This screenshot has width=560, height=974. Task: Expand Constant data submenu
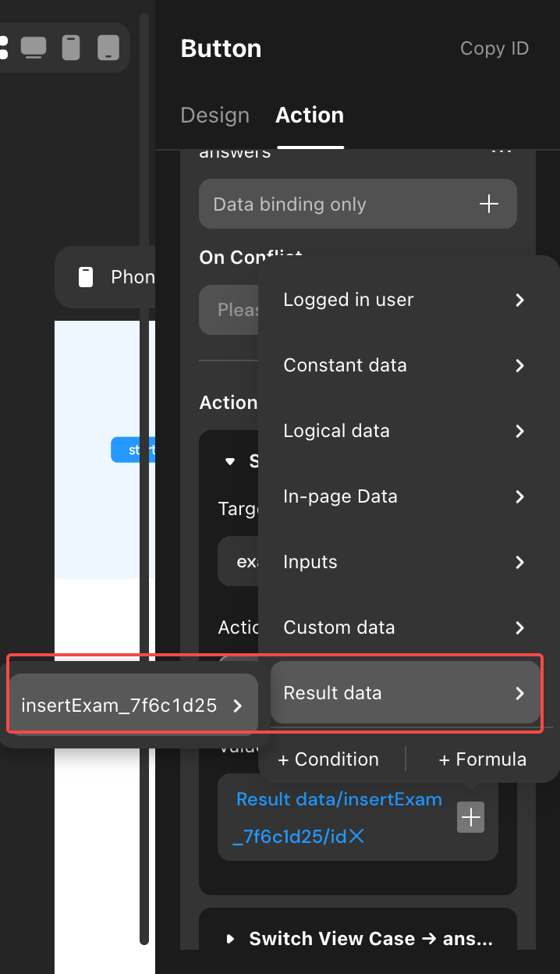tap(405, 365)
